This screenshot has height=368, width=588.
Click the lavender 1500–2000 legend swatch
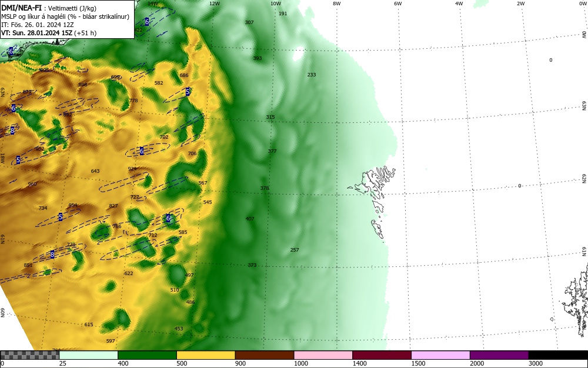440,355
